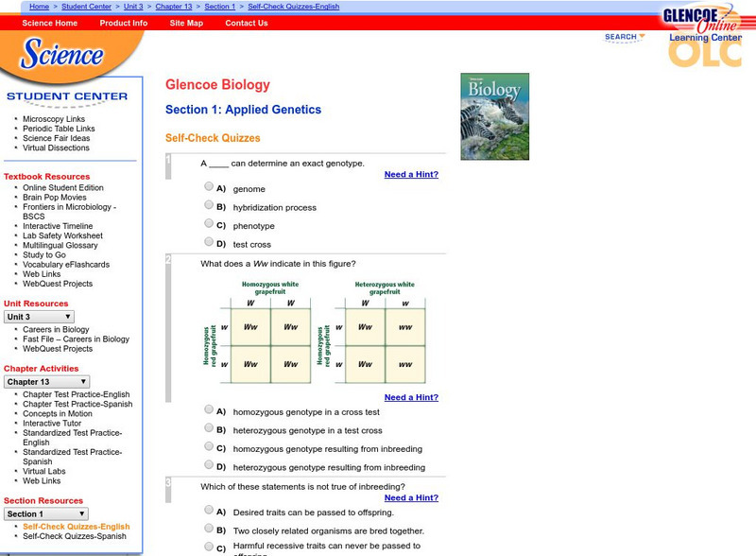Viewport: 756px width, 556px height.
Task: Open Virtual Dissections
Action: click(x=56, y=148)
